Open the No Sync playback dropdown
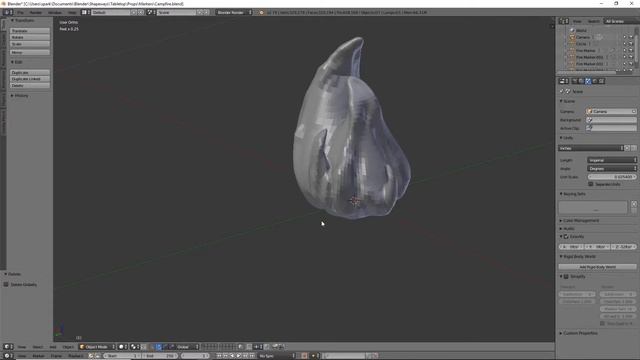This screenshot has width=640, height=360. point(276,356)
